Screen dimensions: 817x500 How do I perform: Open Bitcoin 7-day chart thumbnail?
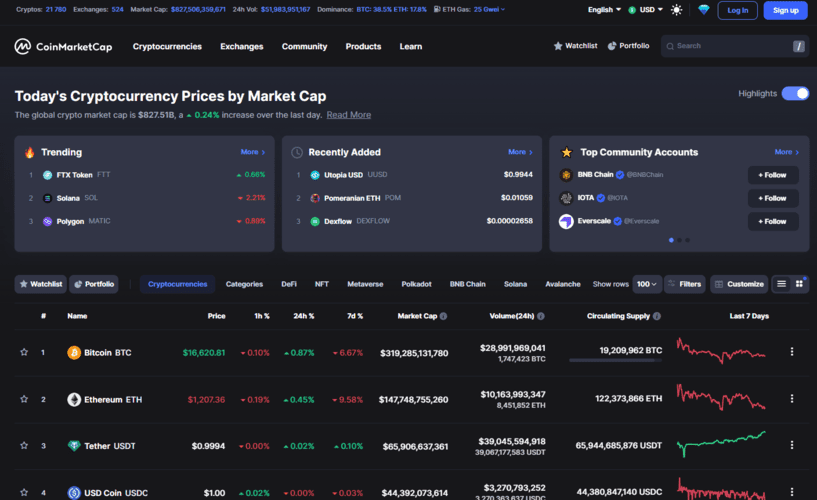click(721, 351)
